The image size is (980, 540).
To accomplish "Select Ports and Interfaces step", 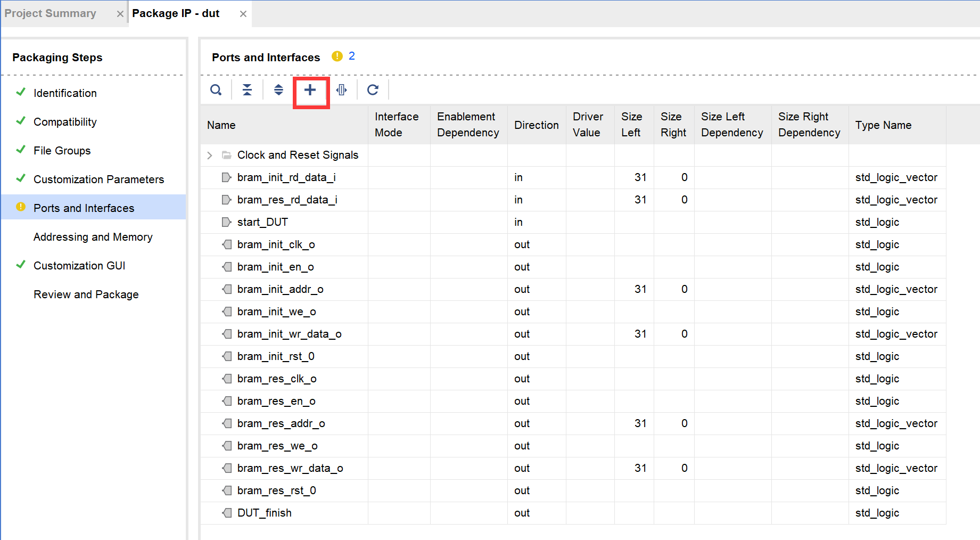I will tap(93, 207).
